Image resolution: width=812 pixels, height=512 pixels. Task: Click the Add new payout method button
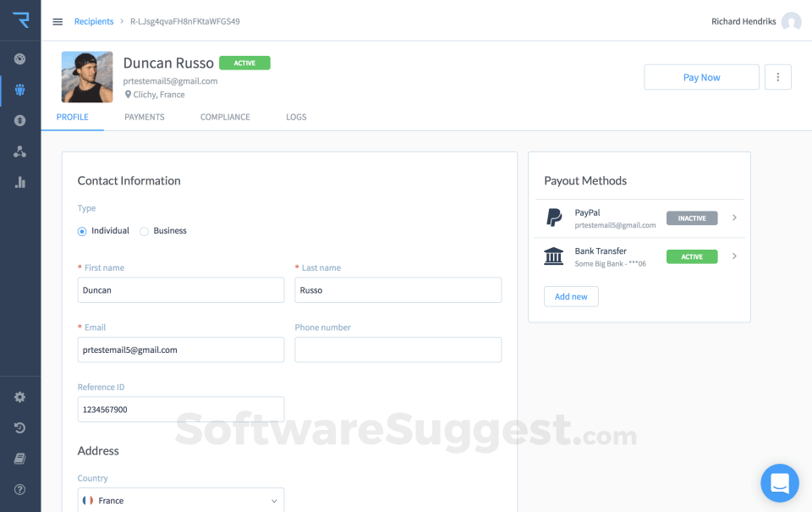pos(571,296)
